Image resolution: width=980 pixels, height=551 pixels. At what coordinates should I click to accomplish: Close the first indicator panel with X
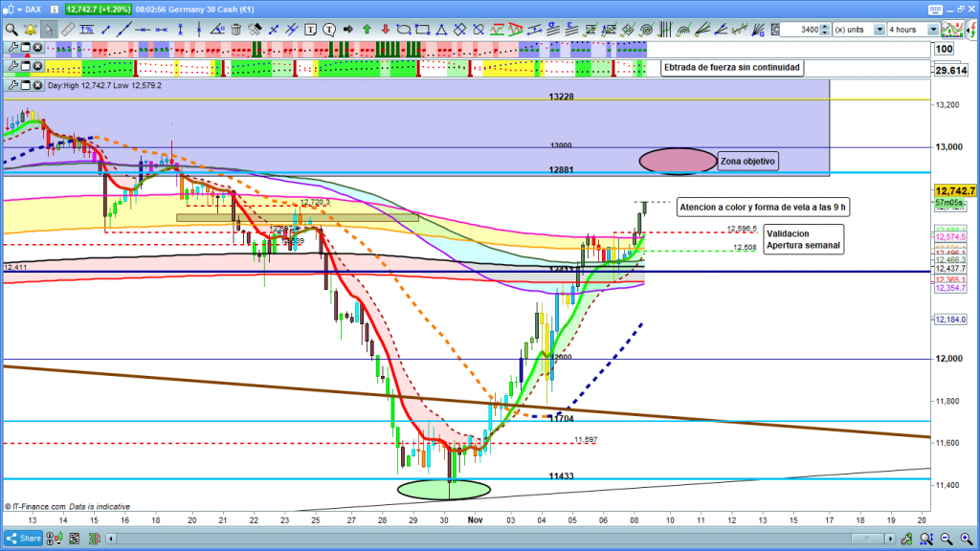point(37,47)
